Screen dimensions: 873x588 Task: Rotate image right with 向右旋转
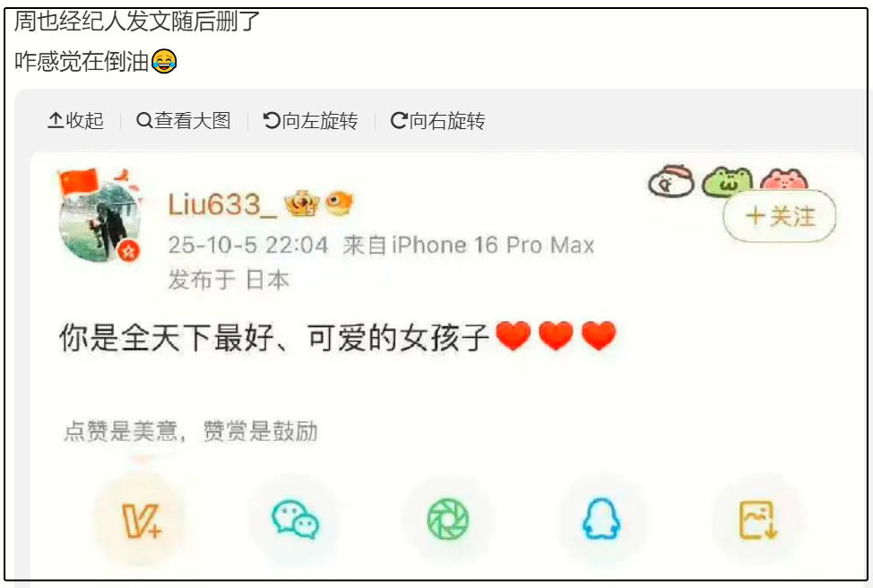point(438,120)
